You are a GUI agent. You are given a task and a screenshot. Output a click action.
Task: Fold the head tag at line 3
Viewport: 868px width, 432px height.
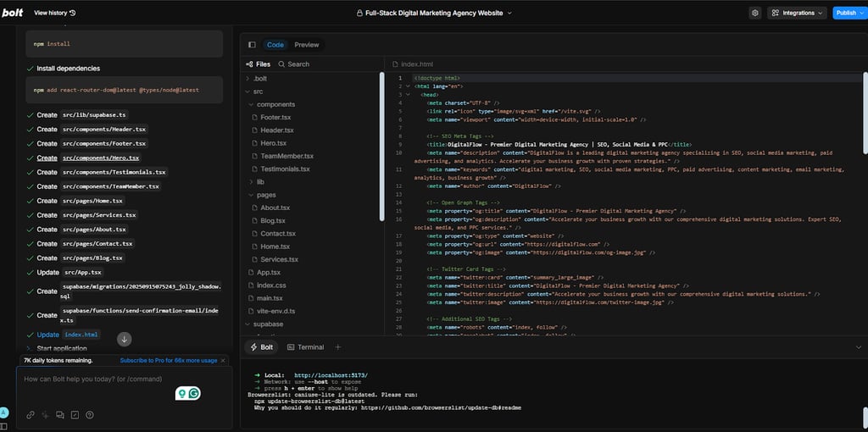408,95
